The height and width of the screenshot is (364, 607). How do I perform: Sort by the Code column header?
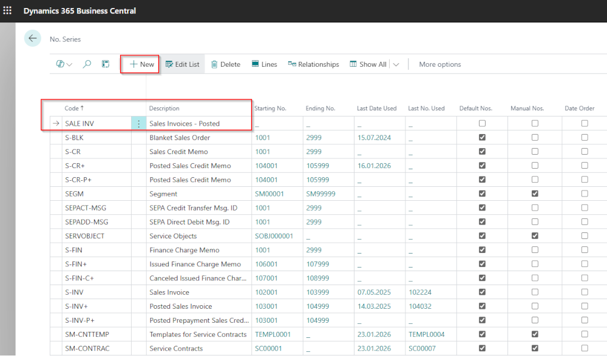pos(74,109)
